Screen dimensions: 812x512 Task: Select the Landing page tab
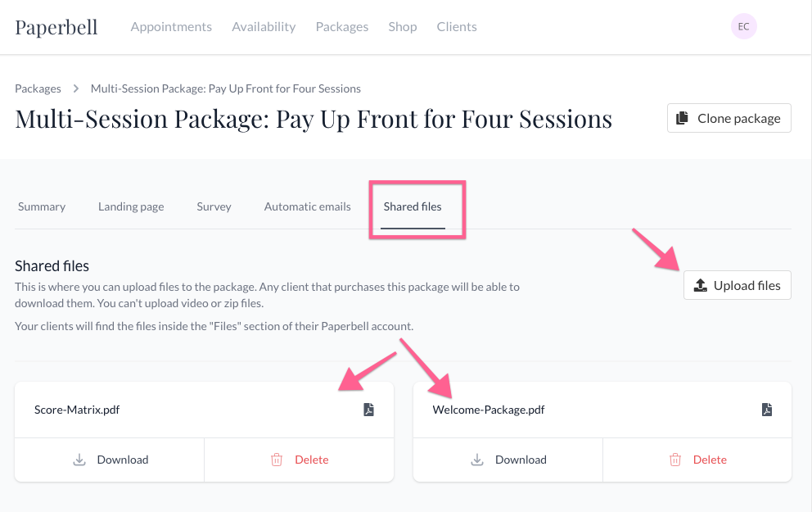click(131, 206)
